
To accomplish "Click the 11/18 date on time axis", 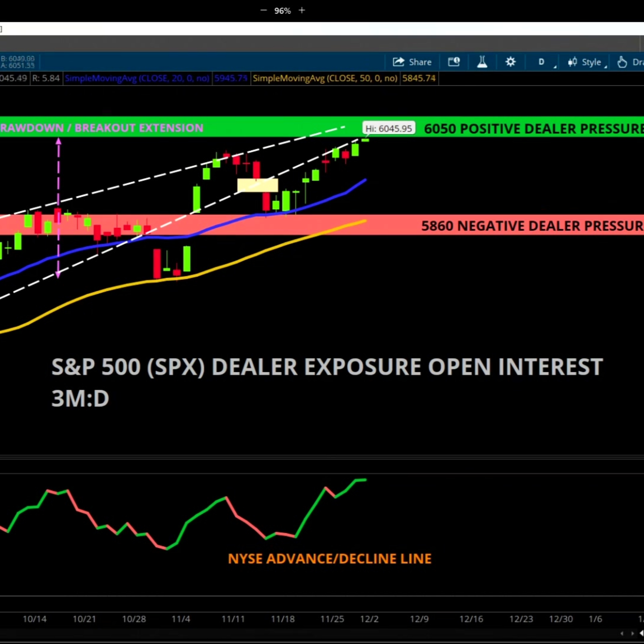I will point(283,619).
